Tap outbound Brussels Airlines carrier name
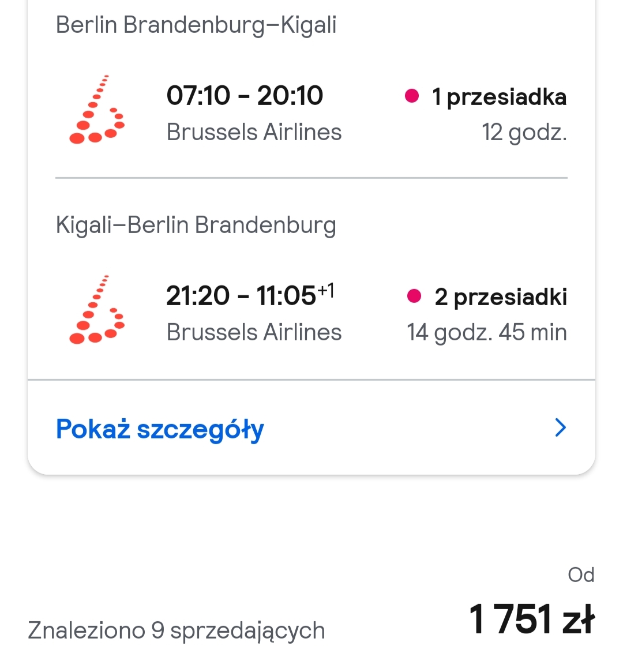The width and height of the screenshot is (623, 672). [254, 132]
